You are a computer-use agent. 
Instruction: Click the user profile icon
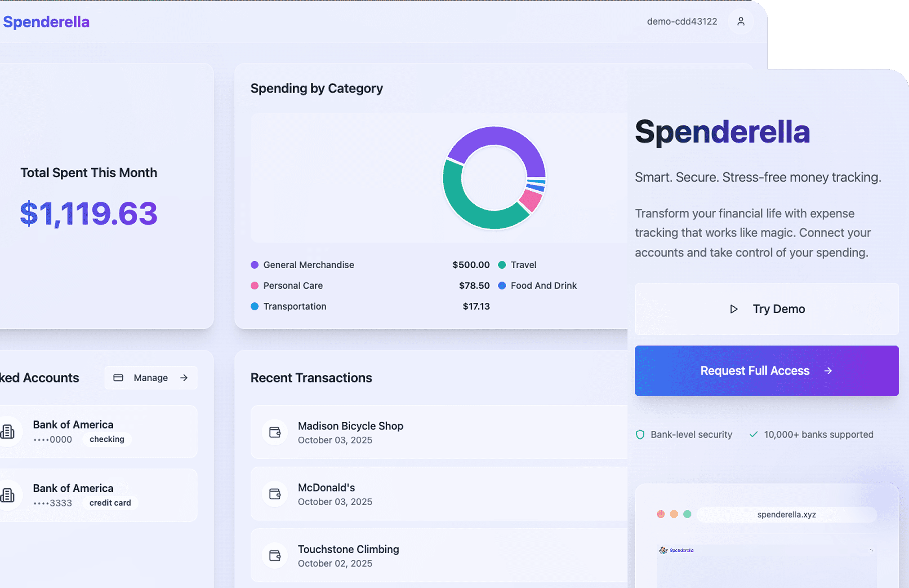click(x=740, y=22)
